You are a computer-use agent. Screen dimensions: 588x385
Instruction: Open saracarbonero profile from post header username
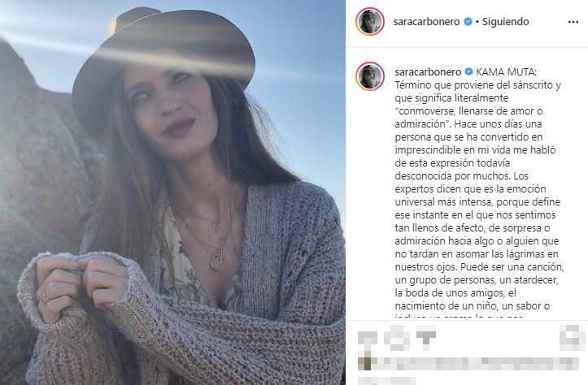(426, 22)
